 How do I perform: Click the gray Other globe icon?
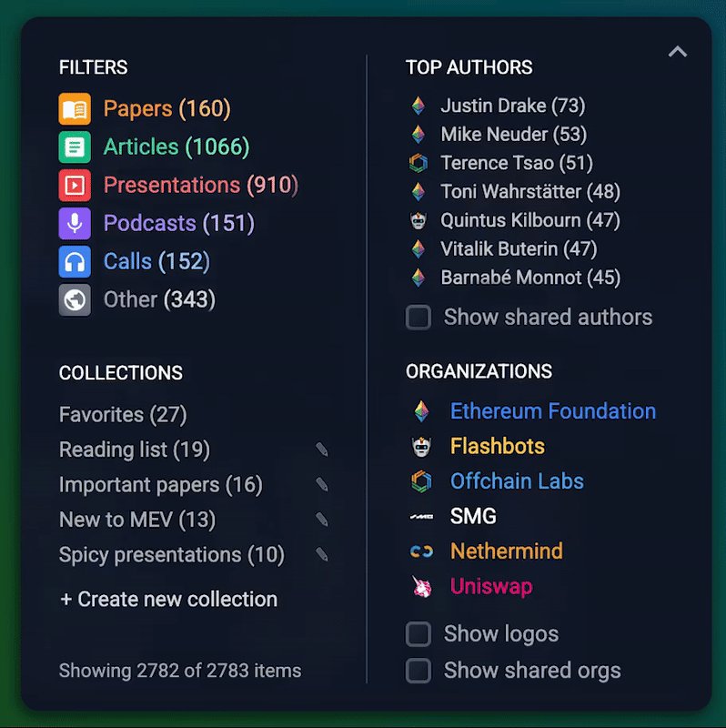[x=75, y=300]
